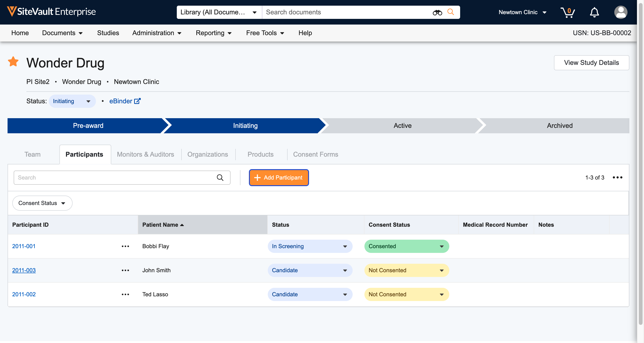The height and width of the screenshot is (343, 644).
Task: Click the Patient Name sort arrow
Action: click(x=182, y=225)
